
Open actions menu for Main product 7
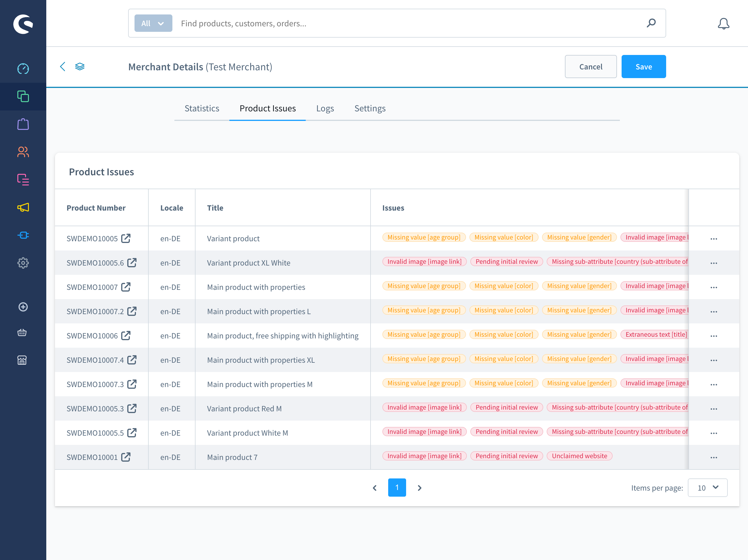[714, 458]
